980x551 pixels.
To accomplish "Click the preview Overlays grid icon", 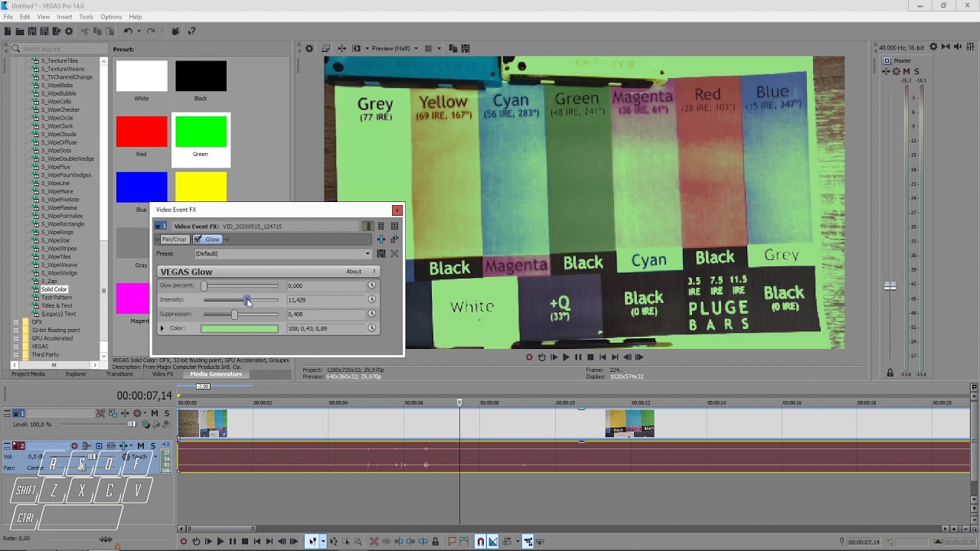I will click(429, 48).
